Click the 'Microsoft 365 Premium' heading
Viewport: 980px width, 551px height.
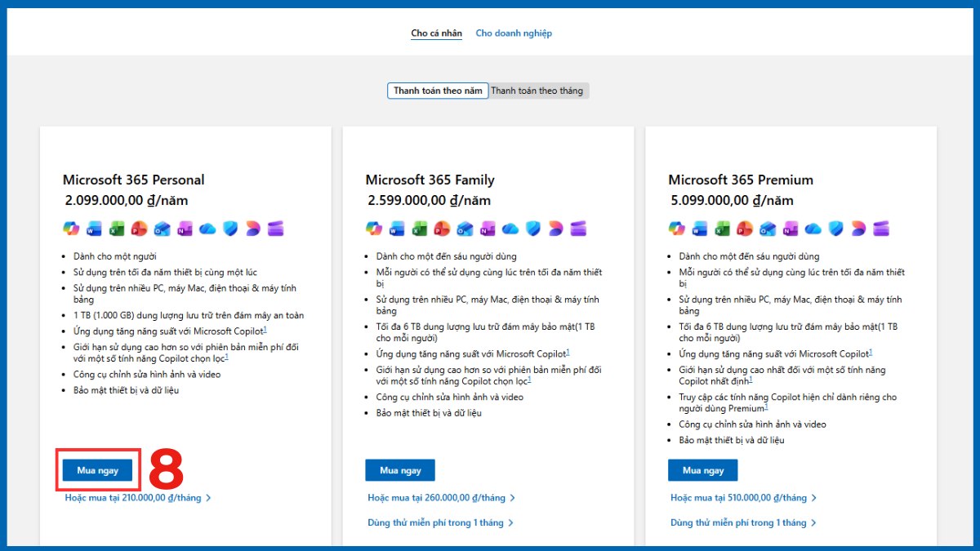[741, 180]
